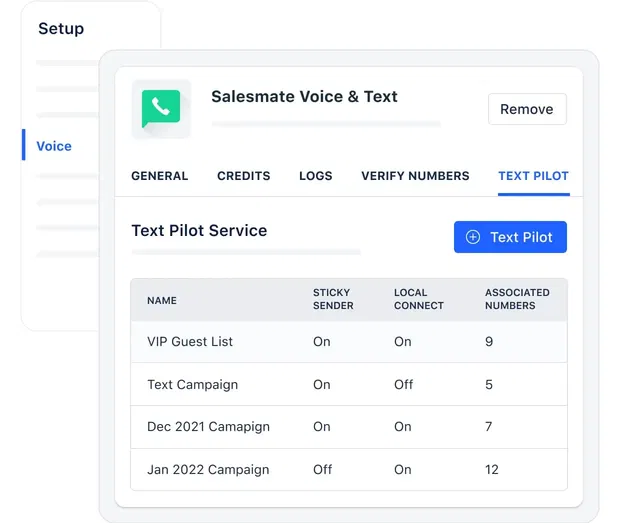620x523 pixels.
Task: Click the blue Text Pilot button label
Action: click(x=521, y=237)
